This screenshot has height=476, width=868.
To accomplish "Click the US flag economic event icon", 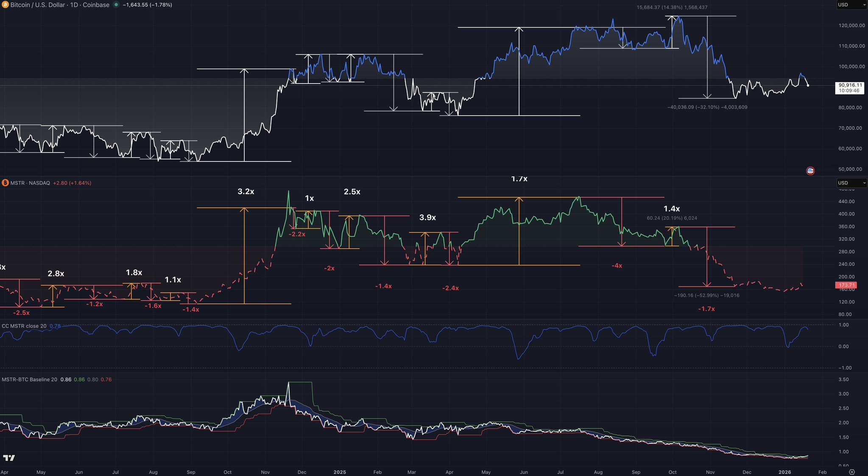I will coord(810,171).
